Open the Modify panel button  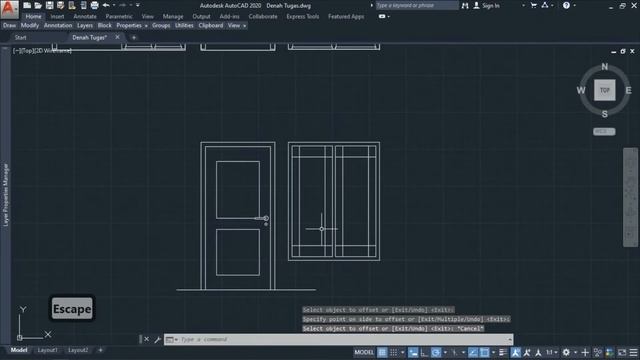[x=30, y=25]
